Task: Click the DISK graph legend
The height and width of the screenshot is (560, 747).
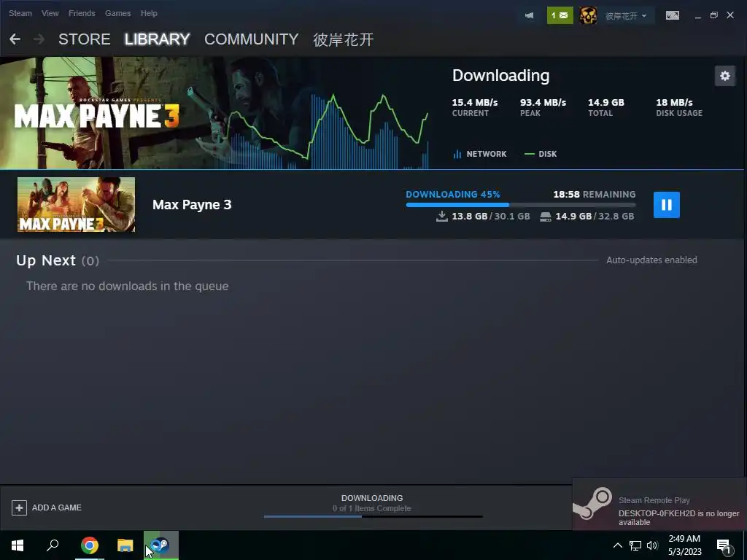Action: (541, 154)
